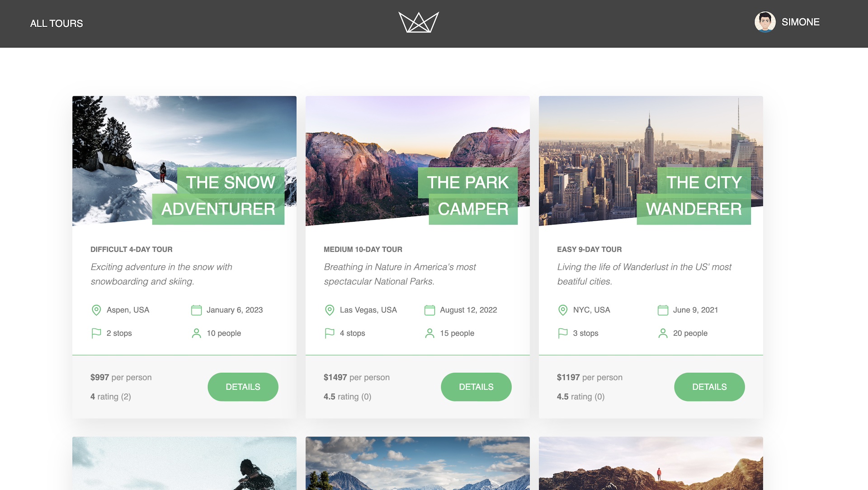Image resolution: width=868 pixels, height=490 pixels.
Task: Click the people/group icon for Snow Adventurer
Action: (196, 333)
